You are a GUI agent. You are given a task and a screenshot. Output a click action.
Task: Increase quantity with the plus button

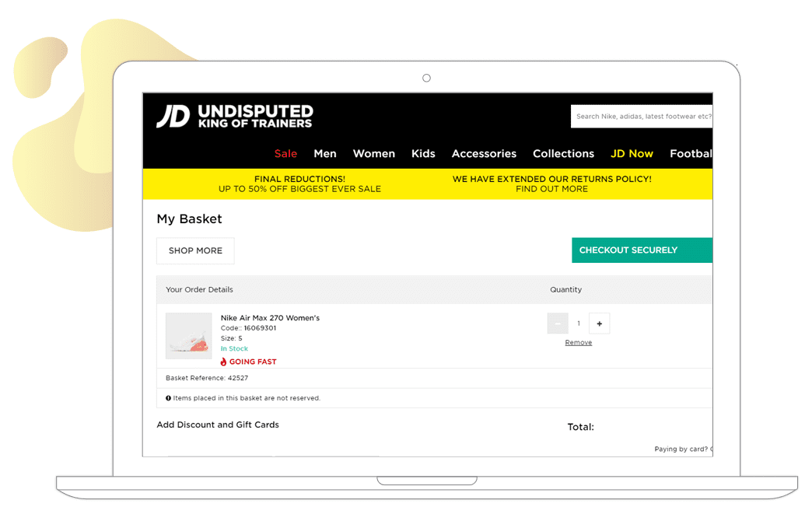[599, 323]
